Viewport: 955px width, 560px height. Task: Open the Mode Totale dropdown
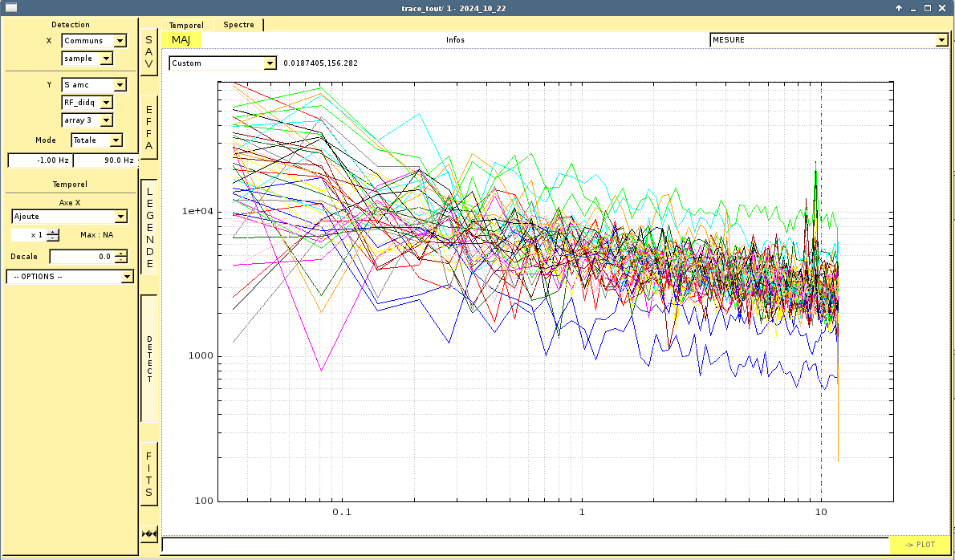(x=96, y=140)
